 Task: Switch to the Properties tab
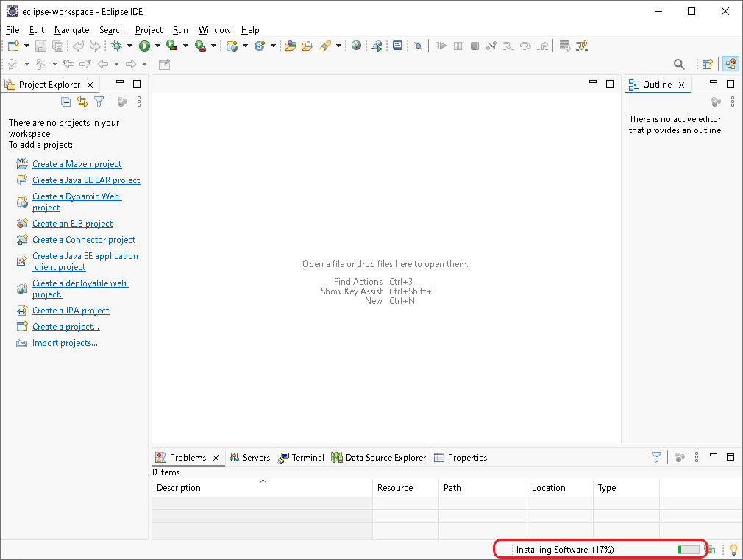tap(461, 458)
